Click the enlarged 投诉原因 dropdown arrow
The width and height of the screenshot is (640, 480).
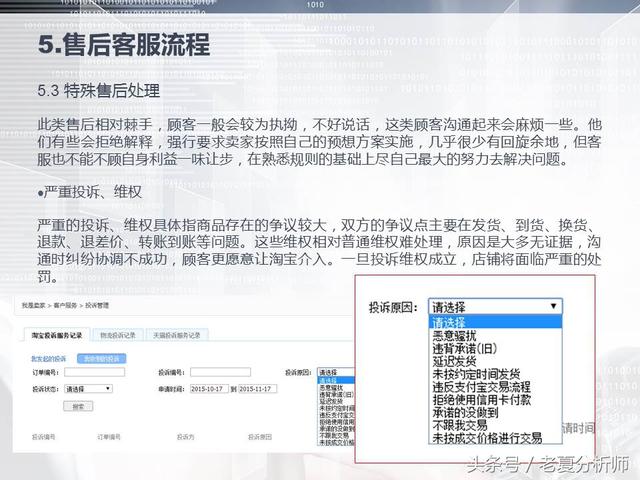pos(554,307)
